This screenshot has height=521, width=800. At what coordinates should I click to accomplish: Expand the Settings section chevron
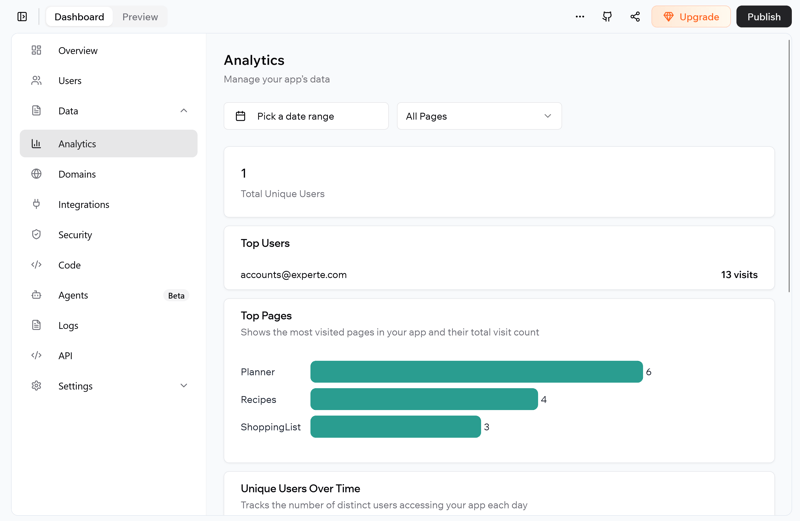tap(184, 386)
